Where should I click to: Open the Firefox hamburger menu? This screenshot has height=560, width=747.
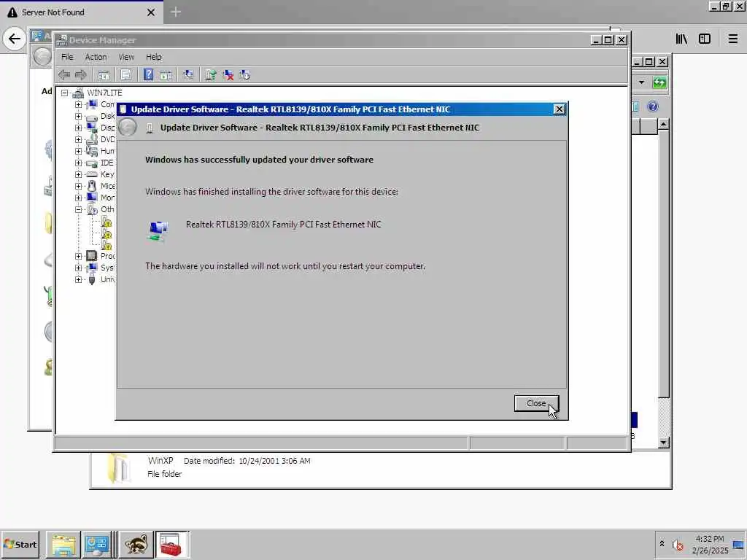coord(732,39)
